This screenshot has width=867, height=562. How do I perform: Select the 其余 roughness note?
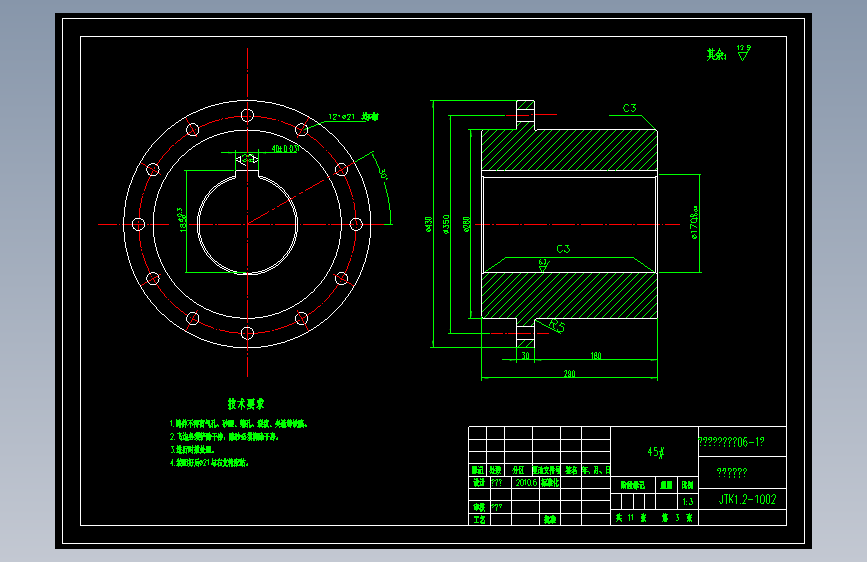coord(716,54)
